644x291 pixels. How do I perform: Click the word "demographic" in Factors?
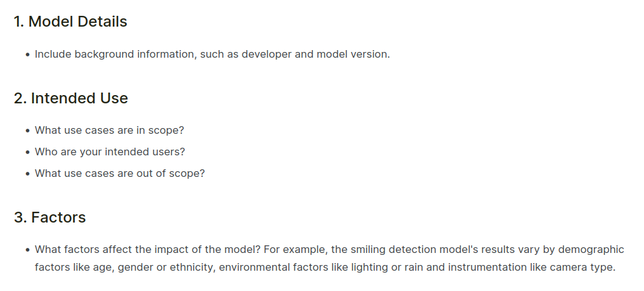point(593,250)
